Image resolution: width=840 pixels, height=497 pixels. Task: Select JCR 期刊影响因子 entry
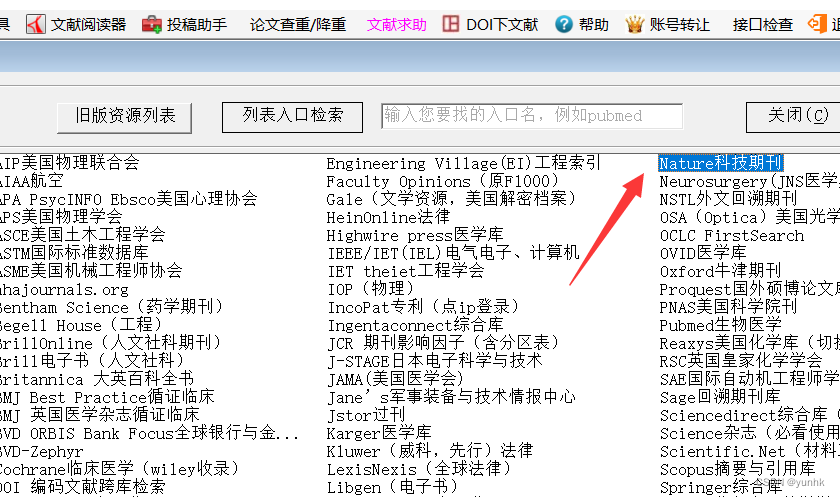[444, 343]
